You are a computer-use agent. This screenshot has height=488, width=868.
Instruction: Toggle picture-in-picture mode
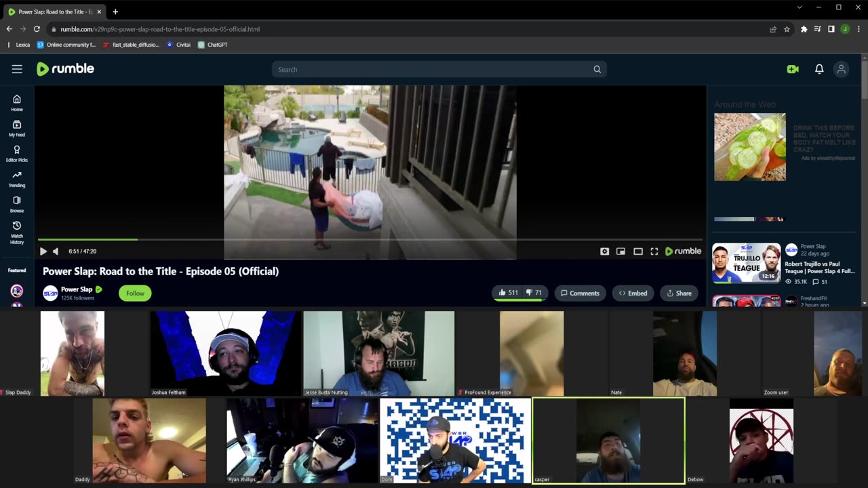click(x=620, y=251)
